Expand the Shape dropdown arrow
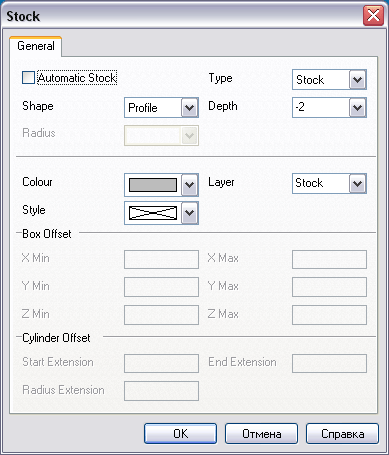 tap(189, 108)
